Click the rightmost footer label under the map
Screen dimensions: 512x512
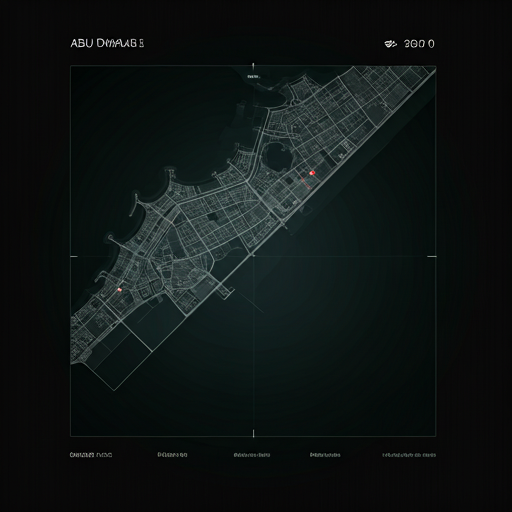[409, 455]
